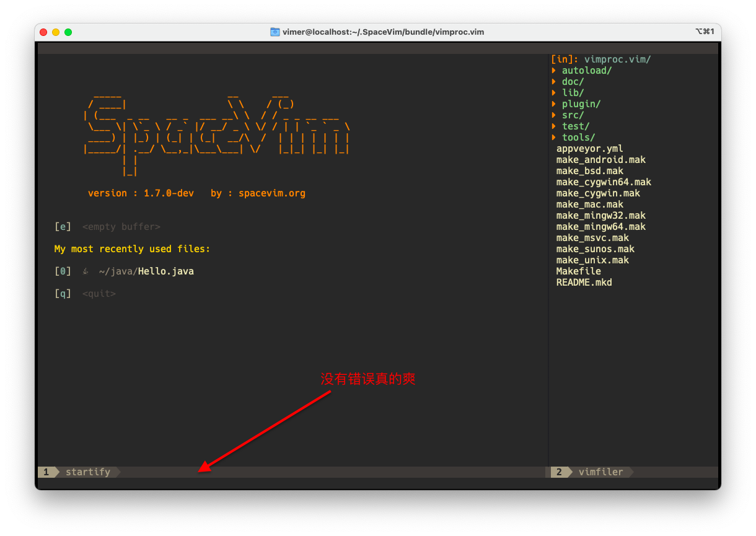
Task: Click the [0] index of Hello.java
Action: click(x=63, y=271)
